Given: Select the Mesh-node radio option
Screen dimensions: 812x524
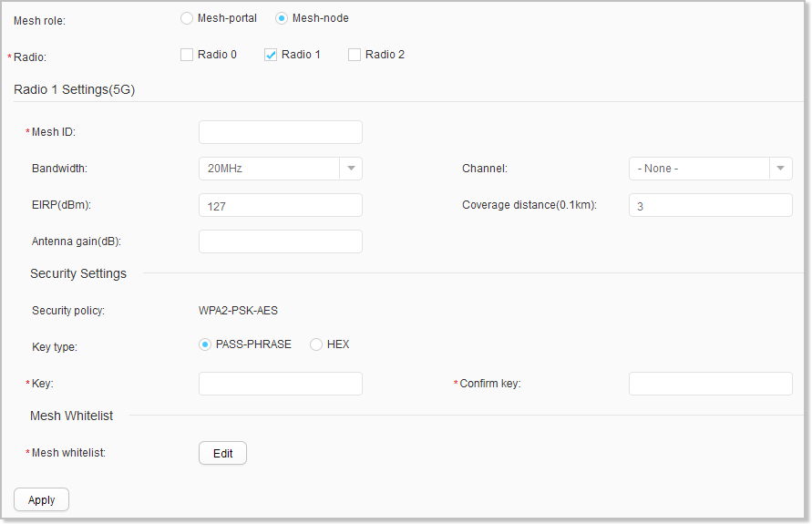Looking at the screenshot, I should click(282, 18).
